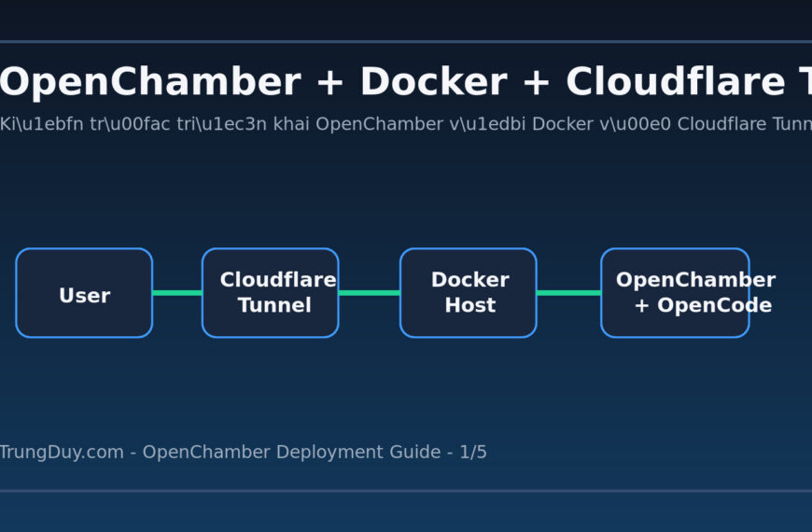This screenshot has height=532, width=812.
Task: Click the green connector between Cloudflare Tunnel and Docker Host
Action: (x=370, y=293)
